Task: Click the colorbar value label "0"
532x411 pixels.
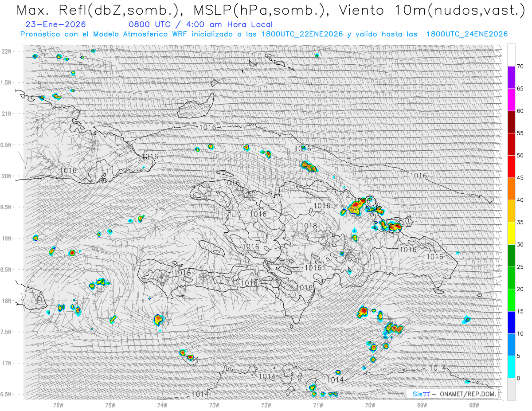Action: pos(518,378)
